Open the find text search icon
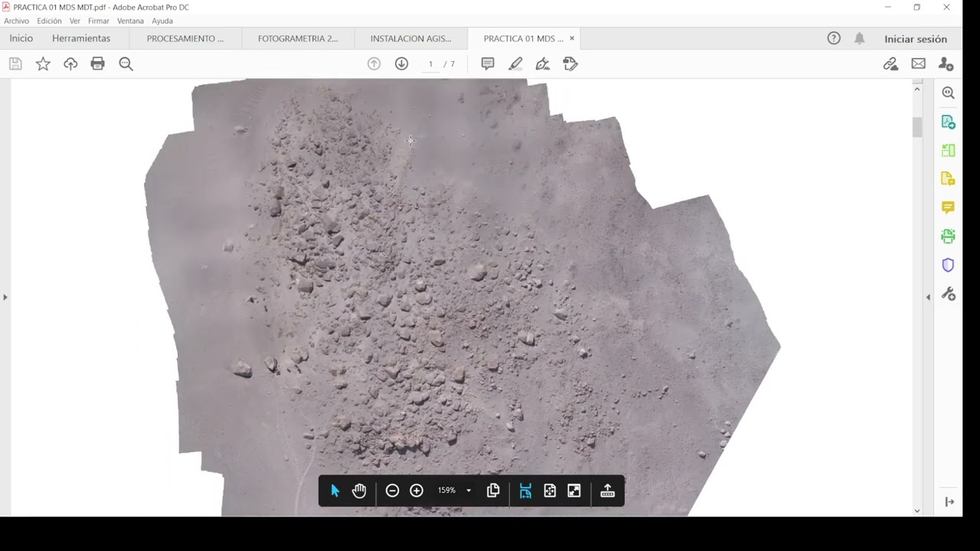 (126, 64)
